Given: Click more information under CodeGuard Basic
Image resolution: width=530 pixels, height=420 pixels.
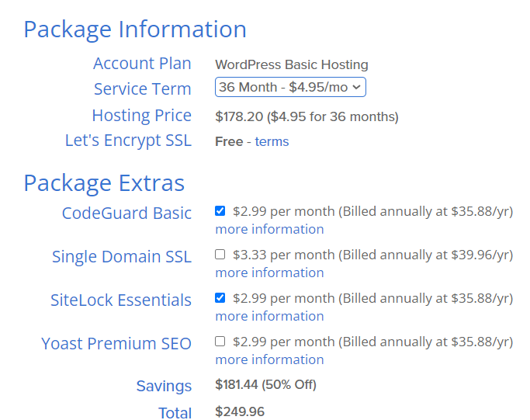Looking at the screenshot, I should click(x=269, y=229).
